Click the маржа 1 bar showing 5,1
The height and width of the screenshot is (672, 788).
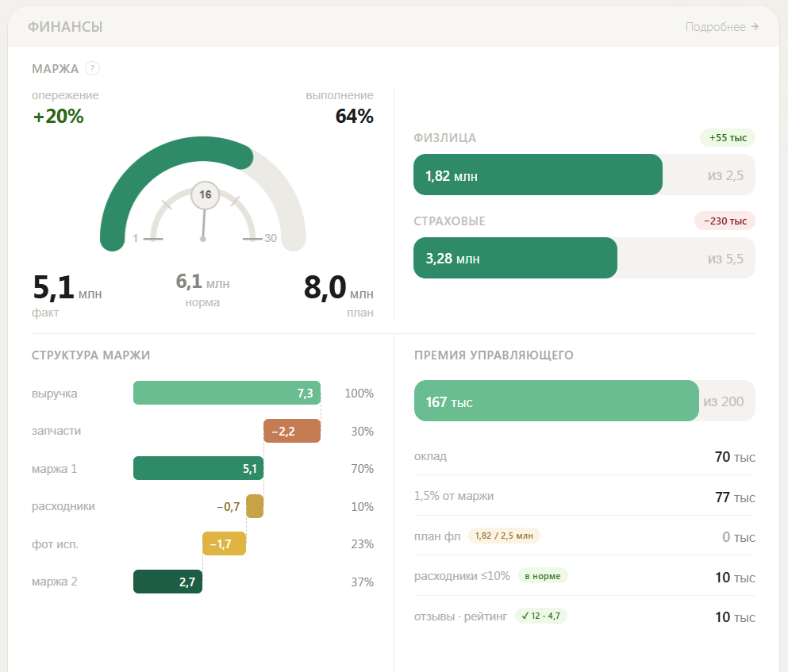[x=198, y=468]
